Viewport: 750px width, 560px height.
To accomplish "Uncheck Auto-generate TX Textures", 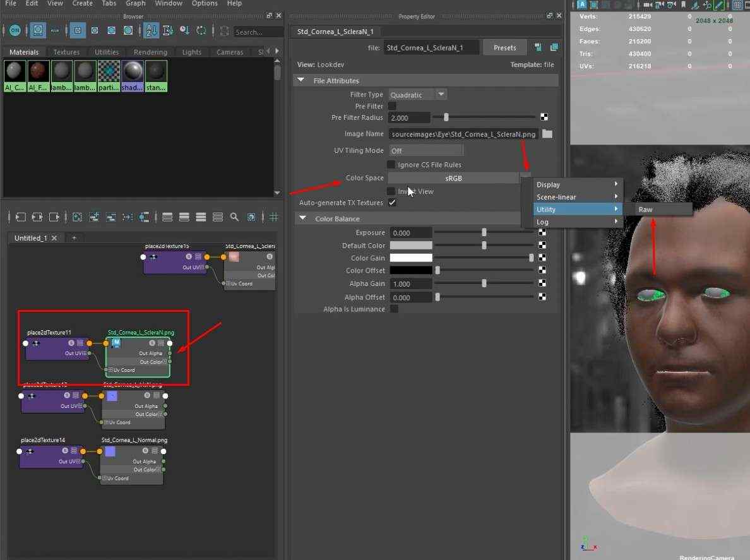I will 392,202.
